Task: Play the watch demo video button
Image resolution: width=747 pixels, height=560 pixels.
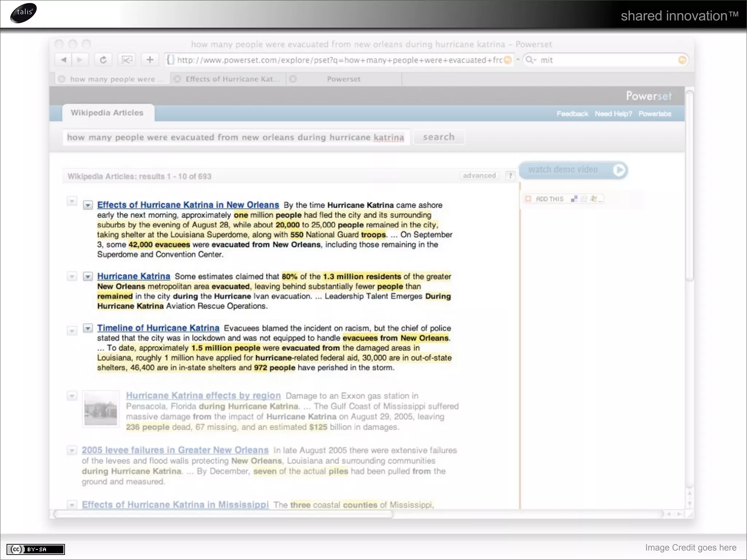Action: point(573,170)
